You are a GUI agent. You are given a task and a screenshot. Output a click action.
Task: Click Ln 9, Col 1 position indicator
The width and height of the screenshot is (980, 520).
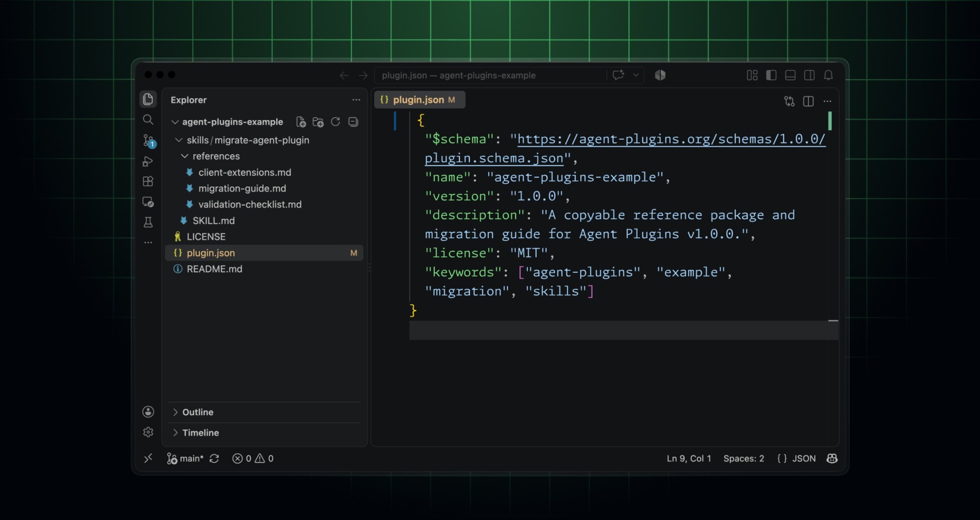coord(689,458)
